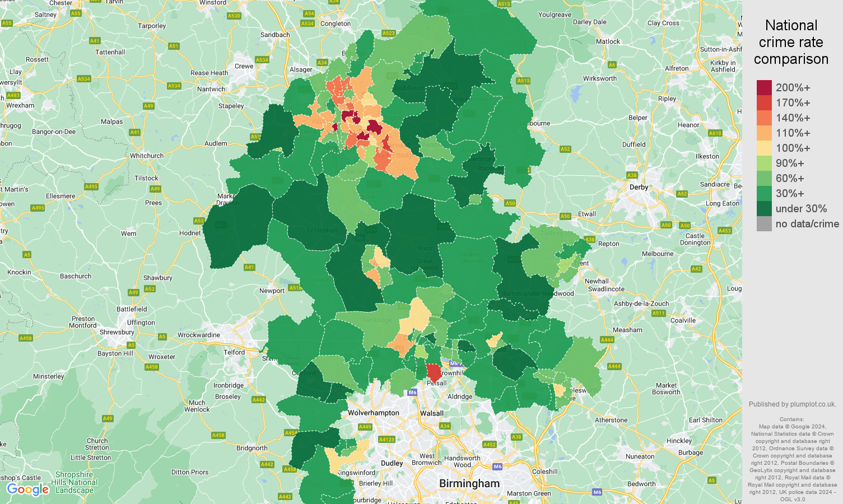The height and width of the screenshot is (504, 843).
Task: Click the Ashby-de-la-Zouch label
Action: pyautogui.click(x=641, y=304)
